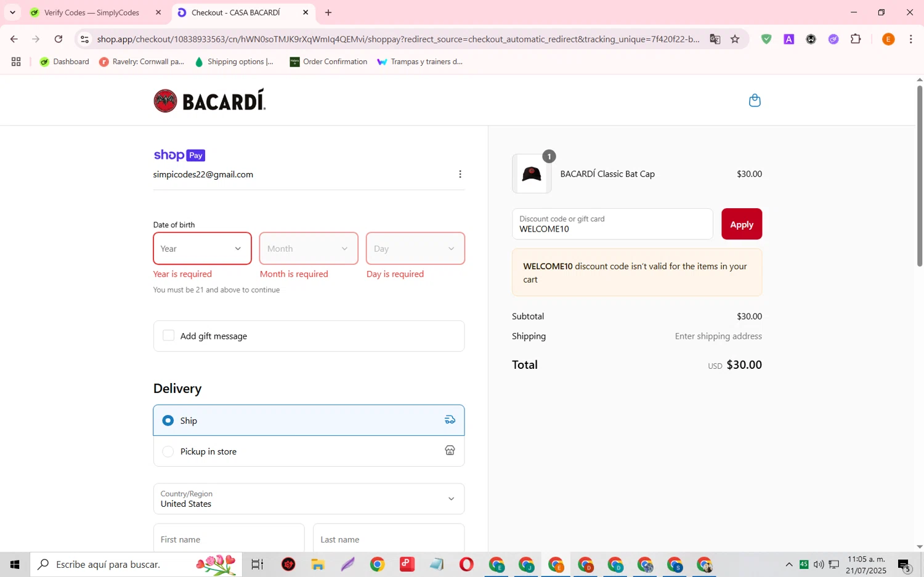Viewport: 924px width, 577px height.
Task: Click the discount code input field
Action: [x=612, y=224]
